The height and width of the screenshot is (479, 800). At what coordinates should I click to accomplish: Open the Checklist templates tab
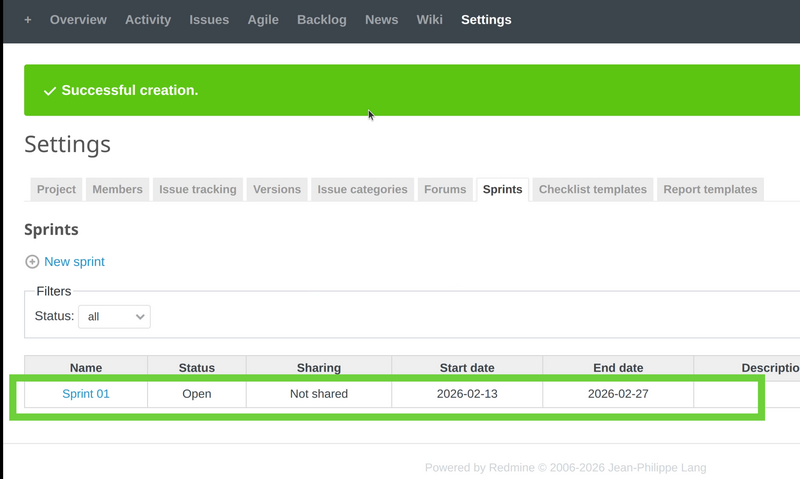[593, 189]
